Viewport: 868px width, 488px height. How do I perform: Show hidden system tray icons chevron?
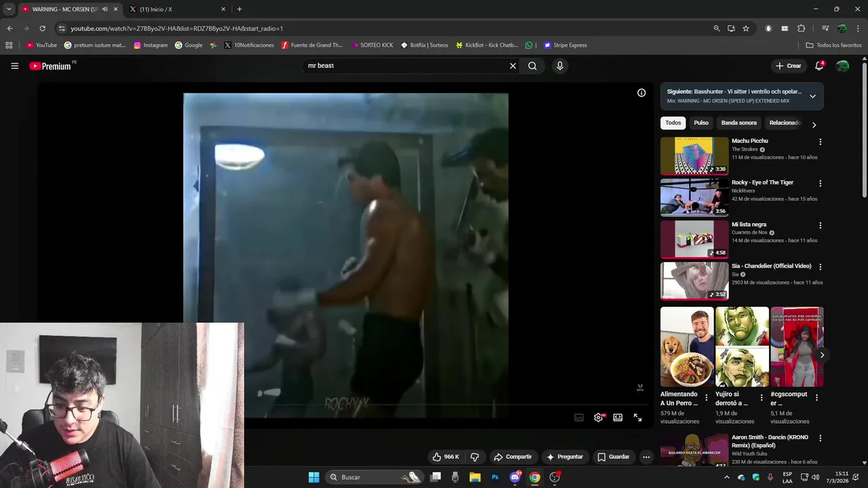pyautogui.click(x=727, y=477)
